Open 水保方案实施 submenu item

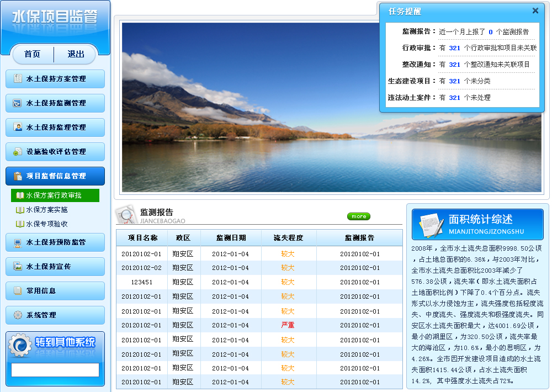[46, 210]
